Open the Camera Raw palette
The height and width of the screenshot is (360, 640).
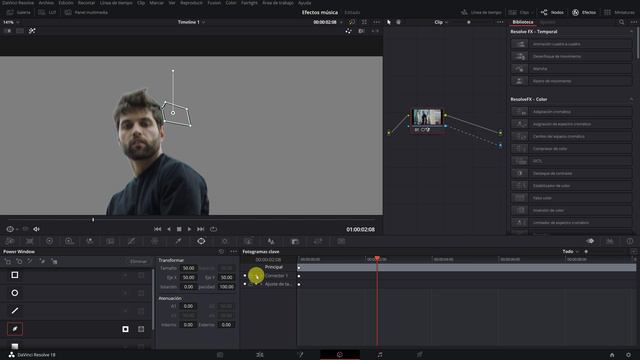point(10,241)
